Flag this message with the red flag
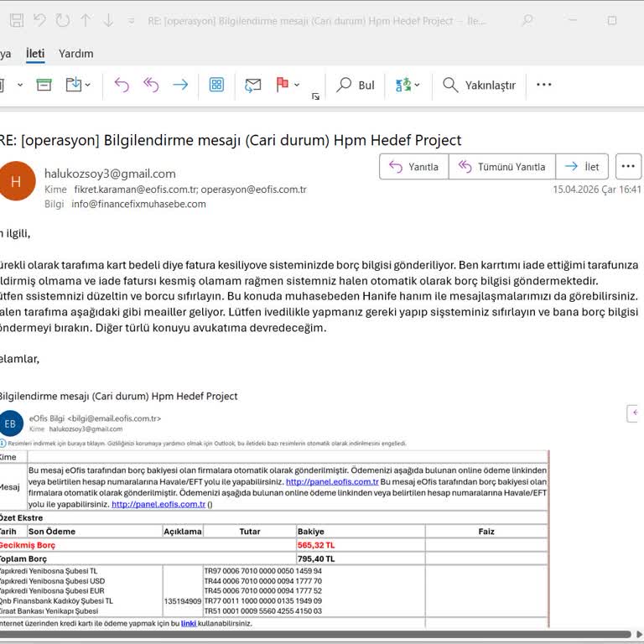The width and height of the screenshot is (644, 644). [x=283, y=85]
